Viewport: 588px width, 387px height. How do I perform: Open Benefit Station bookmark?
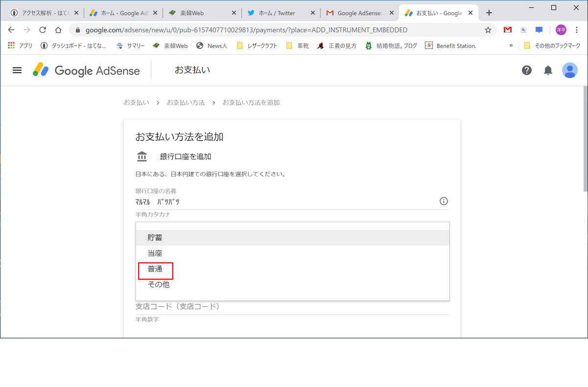click(x=451, y=46)
